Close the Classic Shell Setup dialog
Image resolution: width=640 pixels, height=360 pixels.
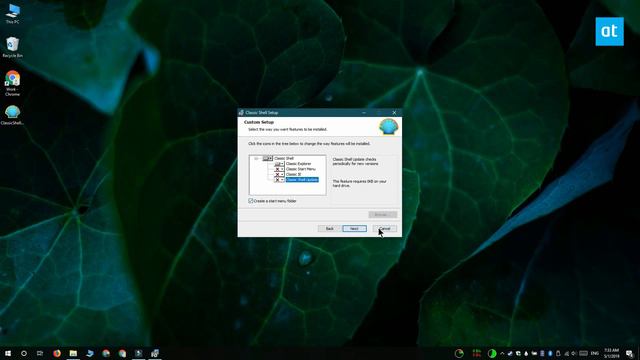point(394,113)
